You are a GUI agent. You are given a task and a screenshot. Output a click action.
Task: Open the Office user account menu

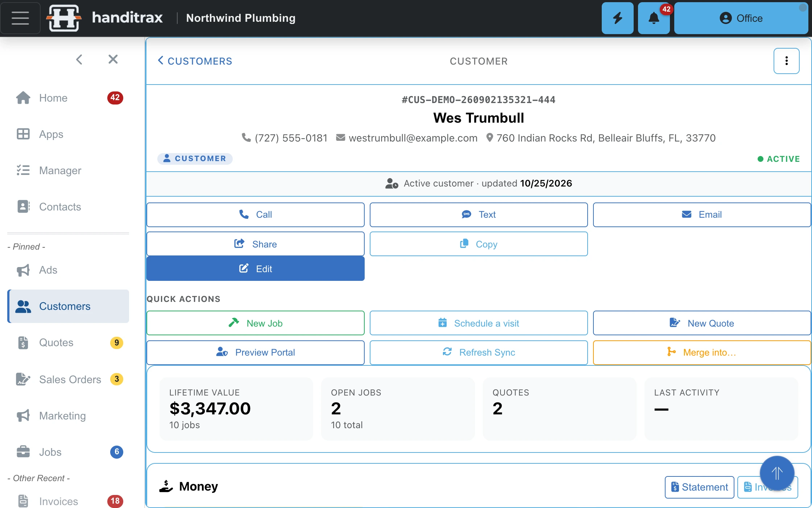click(741, 18)
